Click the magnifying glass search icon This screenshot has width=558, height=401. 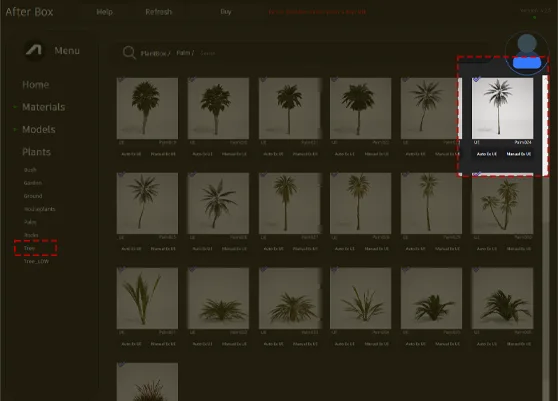click(x=129, y=53)
